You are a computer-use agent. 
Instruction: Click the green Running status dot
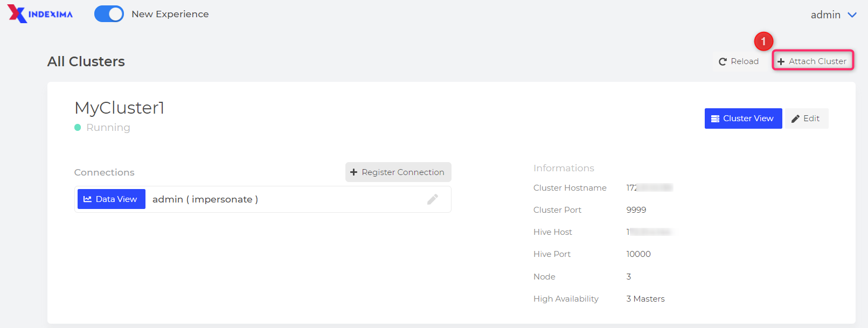point(78,128)
